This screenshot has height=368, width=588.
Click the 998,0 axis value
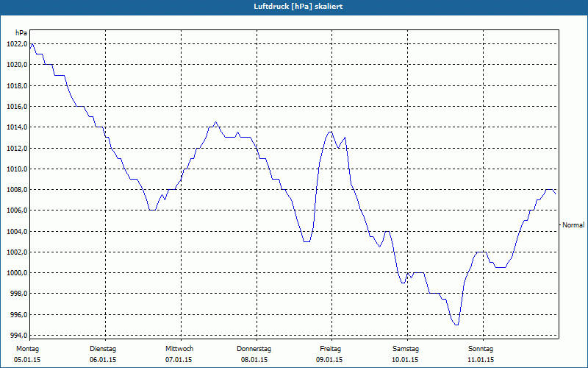[18, 293]
